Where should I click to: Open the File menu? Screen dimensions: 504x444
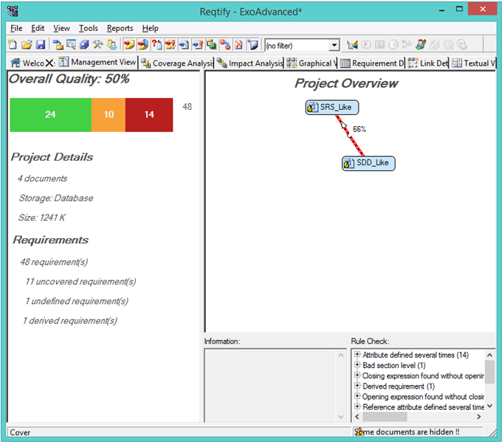pos(16,28)
